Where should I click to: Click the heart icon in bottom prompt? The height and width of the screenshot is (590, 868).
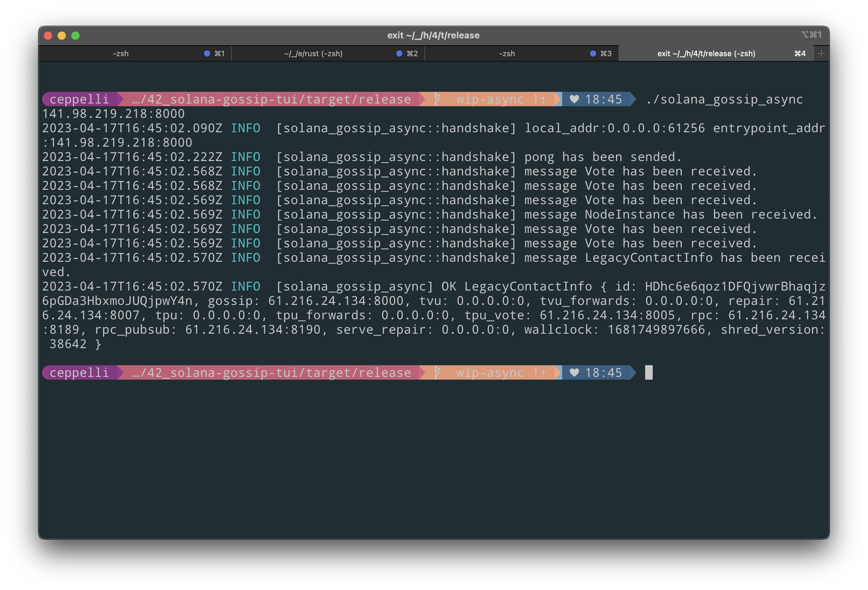[x=574, y=372]
